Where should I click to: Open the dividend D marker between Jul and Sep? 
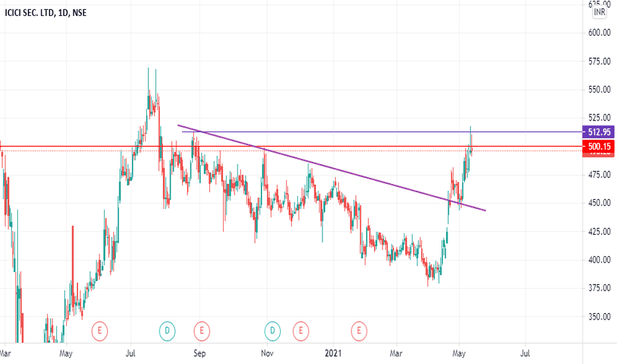tap(167, 331)
